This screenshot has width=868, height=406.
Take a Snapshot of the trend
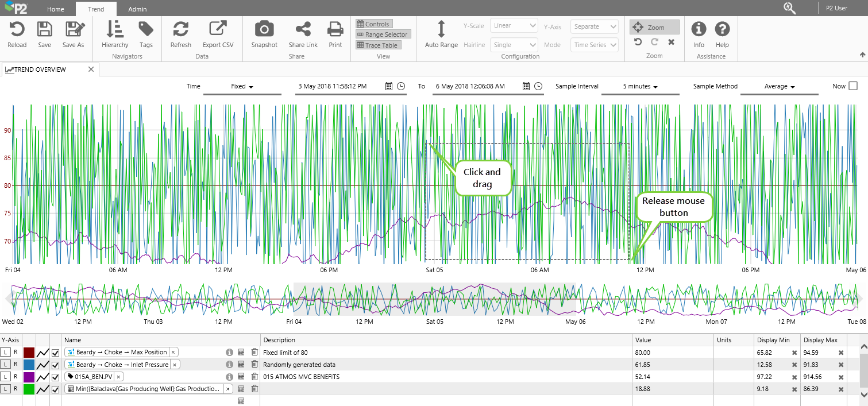(x=264, y=29)
